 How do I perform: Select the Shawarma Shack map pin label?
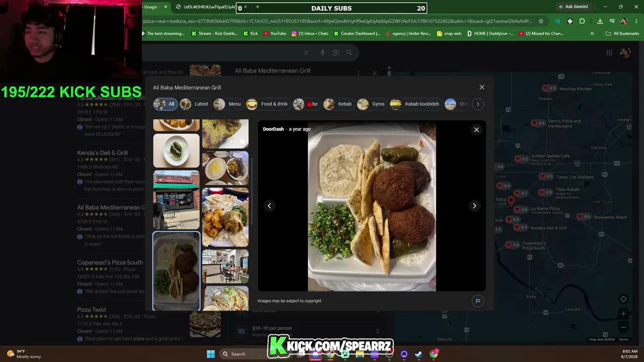[x=610, y=217]
